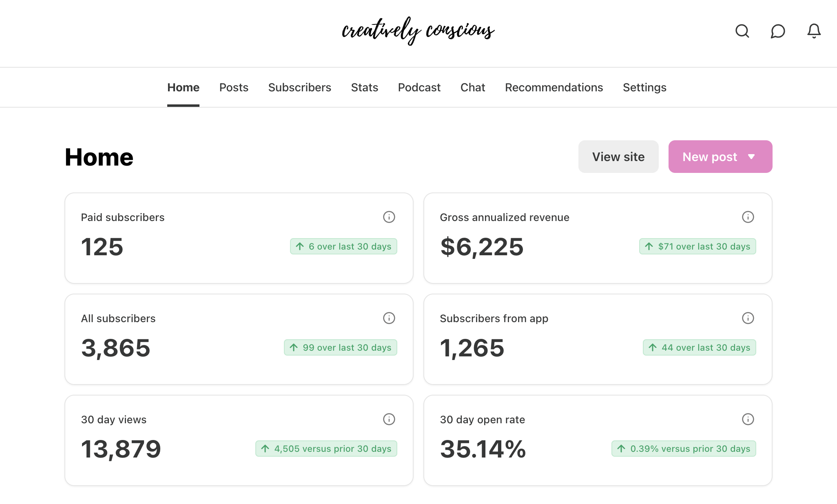
Task: Open the search magnifier icon
Action: pos(742,31)
